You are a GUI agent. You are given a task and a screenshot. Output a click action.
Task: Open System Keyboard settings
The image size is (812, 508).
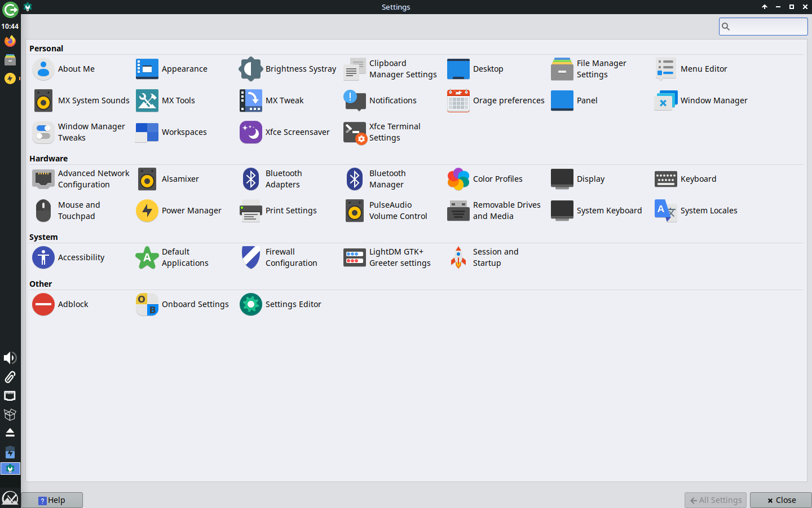(x=597, y=211)
